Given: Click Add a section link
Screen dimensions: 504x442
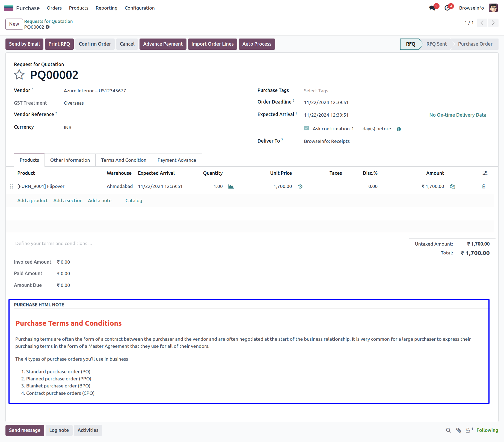Looking at the screenshot, I should coord(68,201).
